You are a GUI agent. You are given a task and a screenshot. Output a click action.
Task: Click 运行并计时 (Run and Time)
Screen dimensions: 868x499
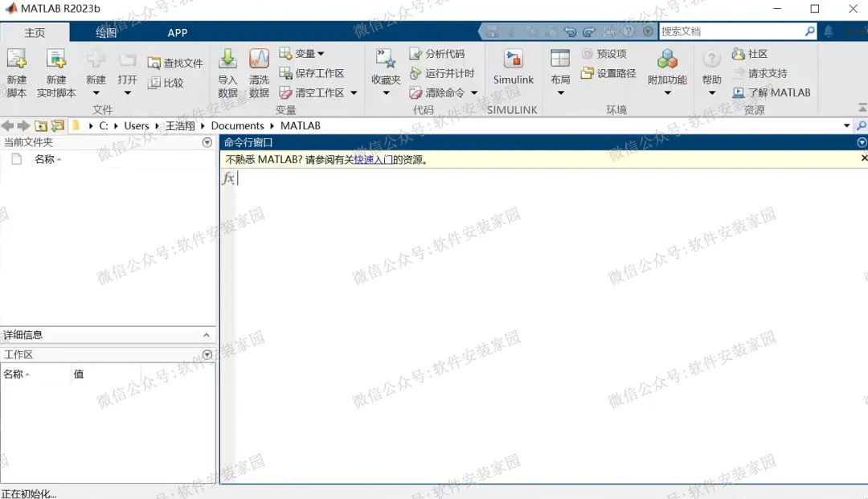(442, 73)
